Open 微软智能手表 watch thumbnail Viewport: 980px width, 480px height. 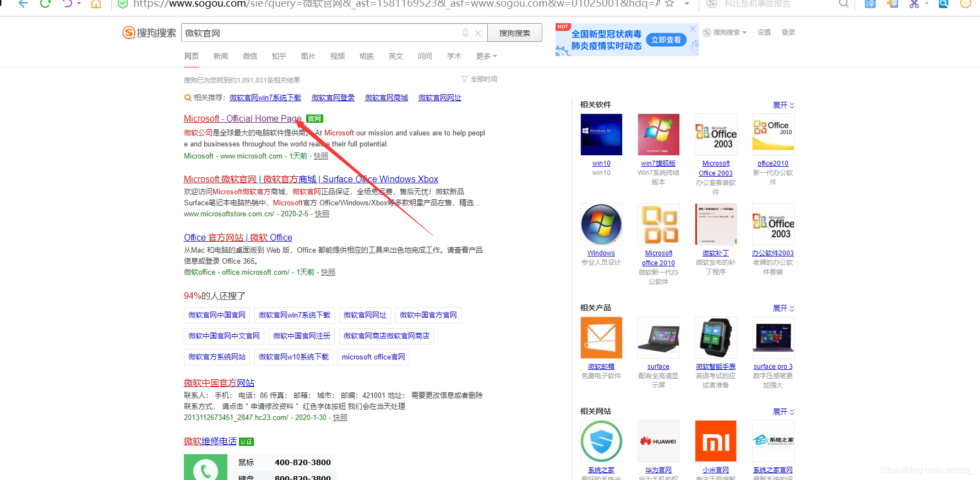[716, 337]
